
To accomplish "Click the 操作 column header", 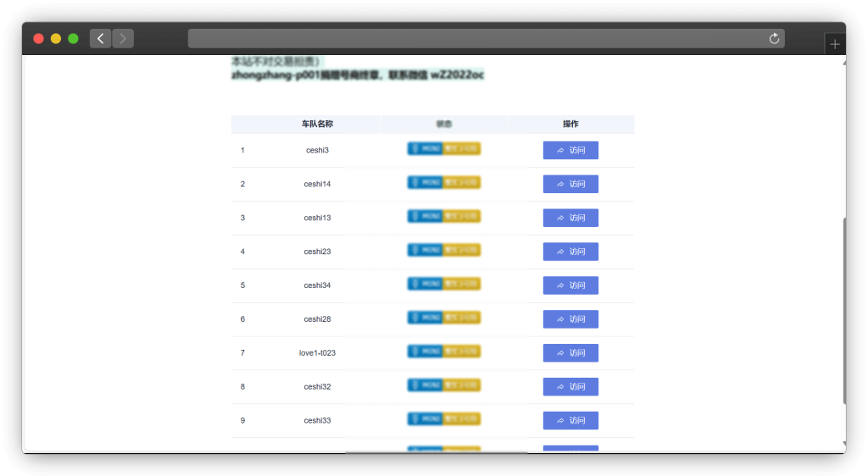I will coord(570,124).
